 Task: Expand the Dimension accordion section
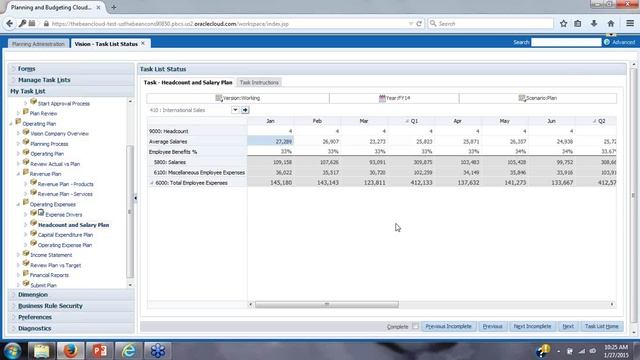pos(71,294)
